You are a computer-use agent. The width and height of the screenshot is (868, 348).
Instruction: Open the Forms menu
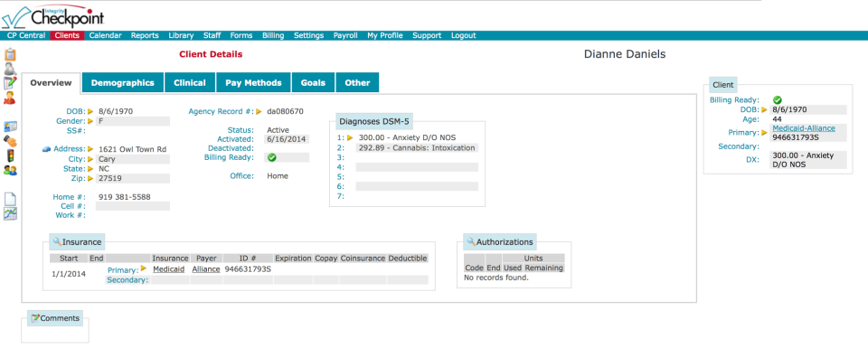tap(241, 35)
